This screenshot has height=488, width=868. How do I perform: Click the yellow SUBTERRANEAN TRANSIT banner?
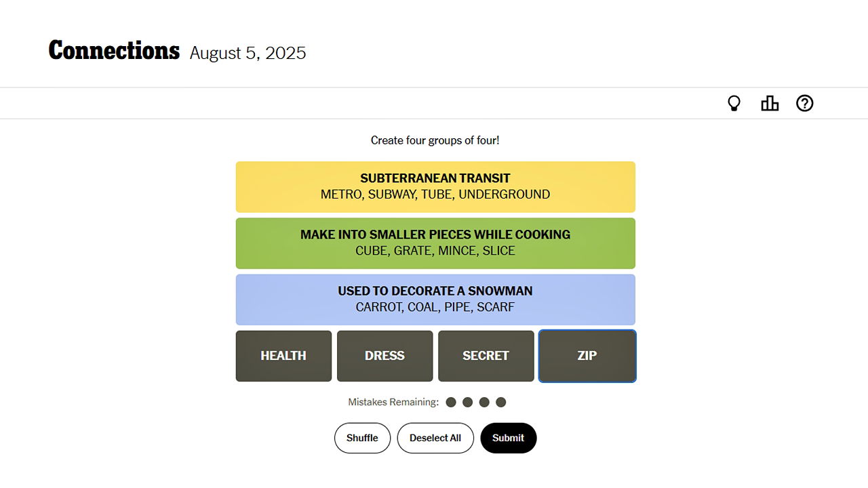pyautogui.click(x=435, y=186)
